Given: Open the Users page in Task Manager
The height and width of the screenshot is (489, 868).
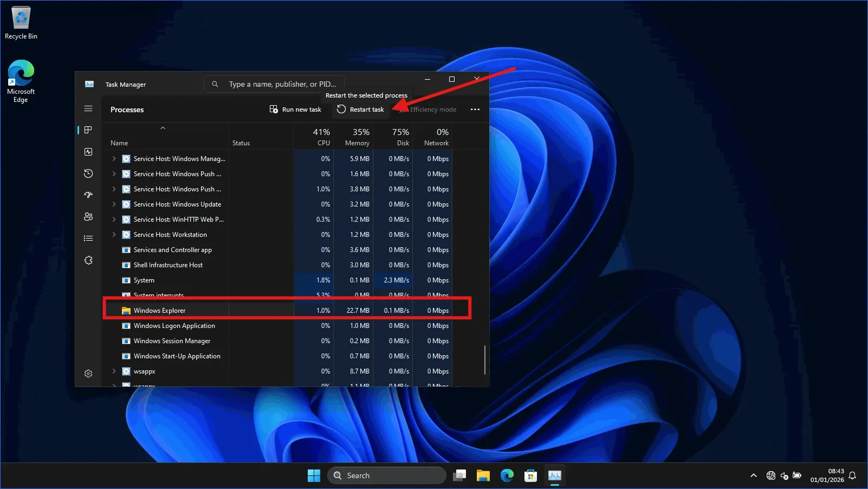Looking at the screenshot, I should click(88, 216).
